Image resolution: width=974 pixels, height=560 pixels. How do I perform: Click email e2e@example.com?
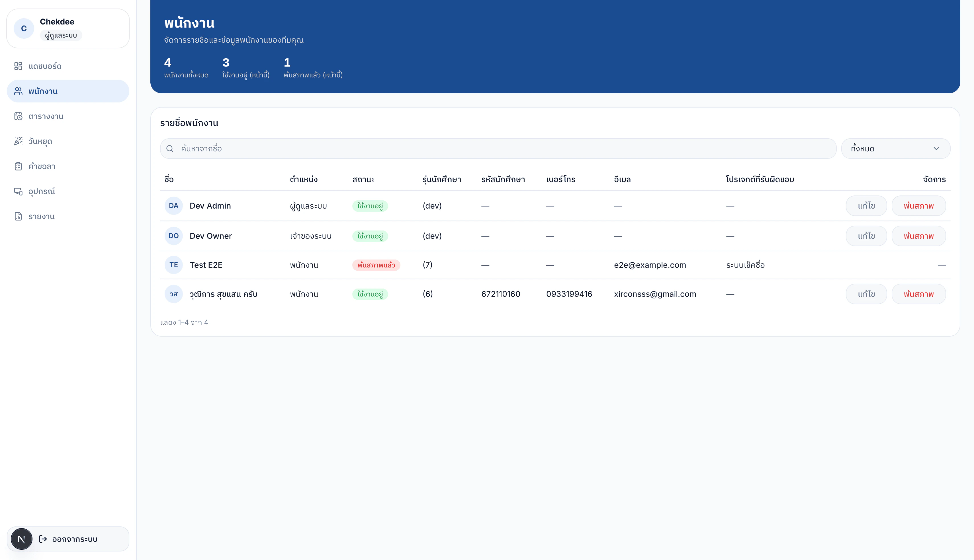(x=650, y=265)
